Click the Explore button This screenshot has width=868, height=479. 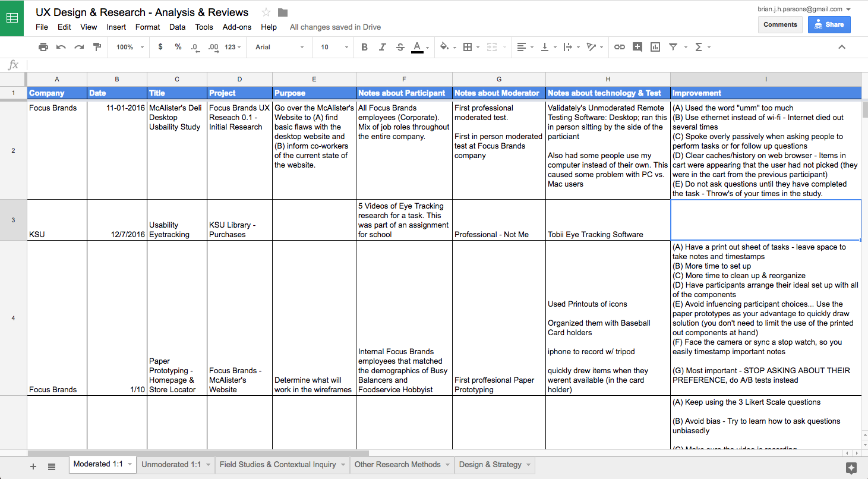tap(851, 468)
